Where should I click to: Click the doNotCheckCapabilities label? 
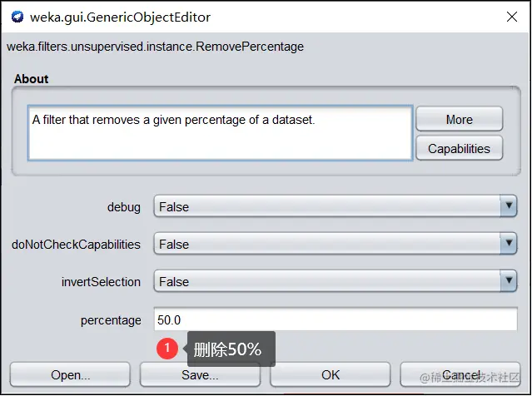click(76, 245)
